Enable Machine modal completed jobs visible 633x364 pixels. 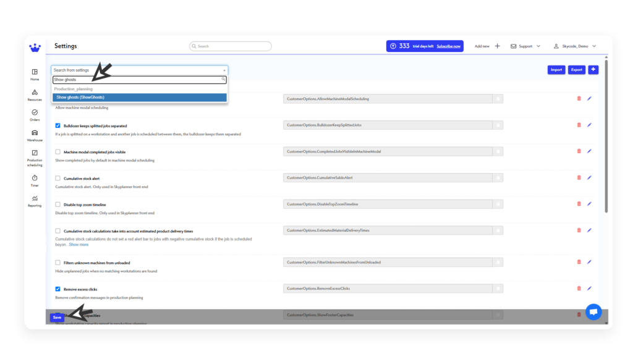pos(58,151)
